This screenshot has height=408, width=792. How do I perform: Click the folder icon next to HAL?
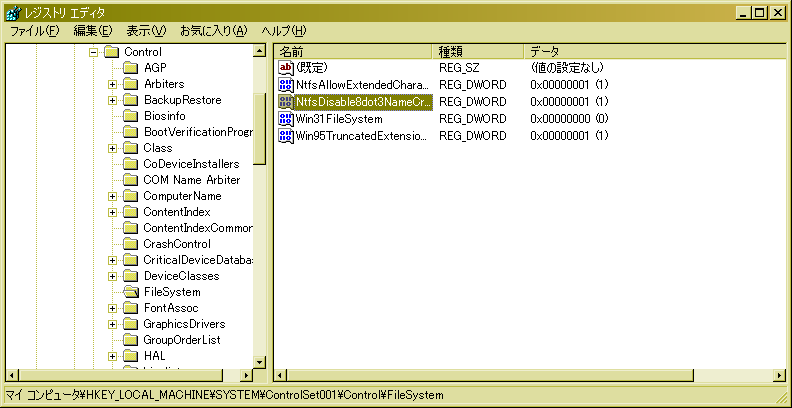130,356
